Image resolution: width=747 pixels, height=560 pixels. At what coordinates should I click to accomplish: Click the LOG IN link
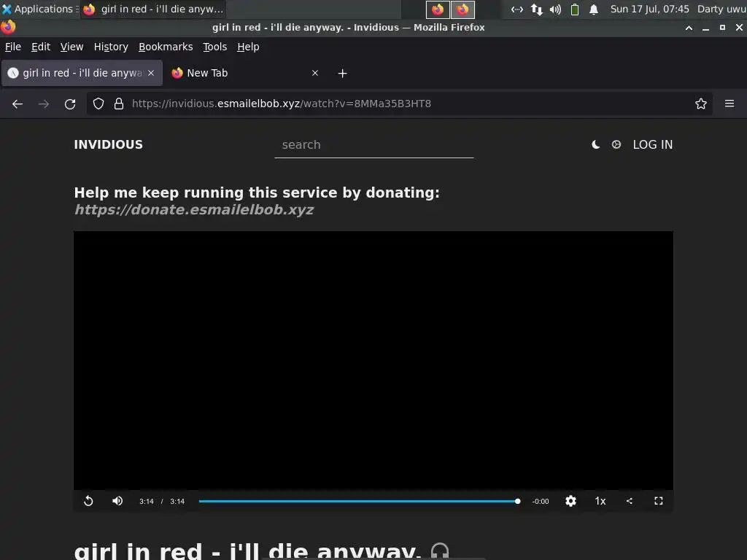[x=653, y=144]
